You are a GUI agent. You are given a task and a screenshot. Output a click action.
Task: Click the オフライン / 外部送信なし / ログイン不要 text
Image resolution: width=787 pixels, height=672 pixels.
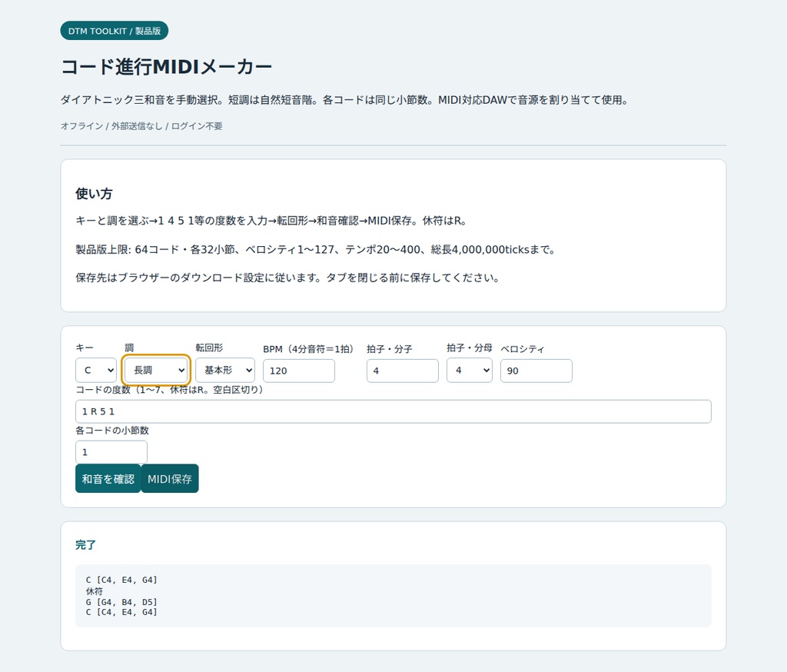click(x=141, y=126)
